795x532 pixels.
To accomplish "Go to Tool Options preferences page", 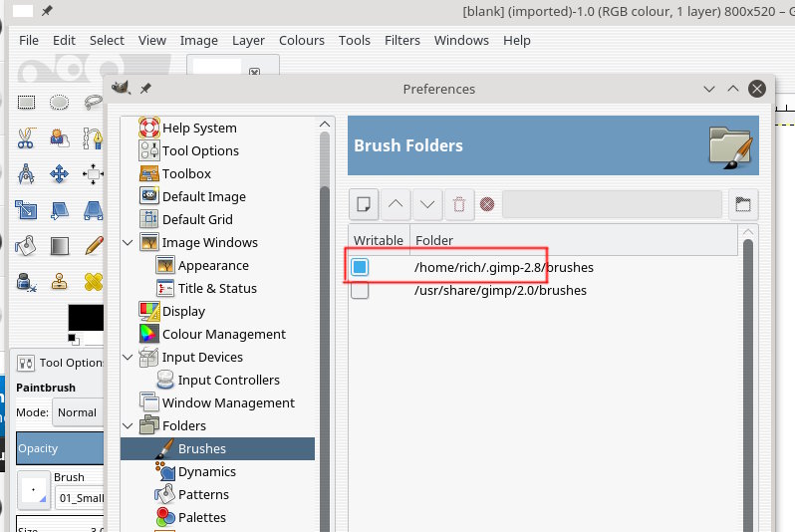I will [200, 150].
